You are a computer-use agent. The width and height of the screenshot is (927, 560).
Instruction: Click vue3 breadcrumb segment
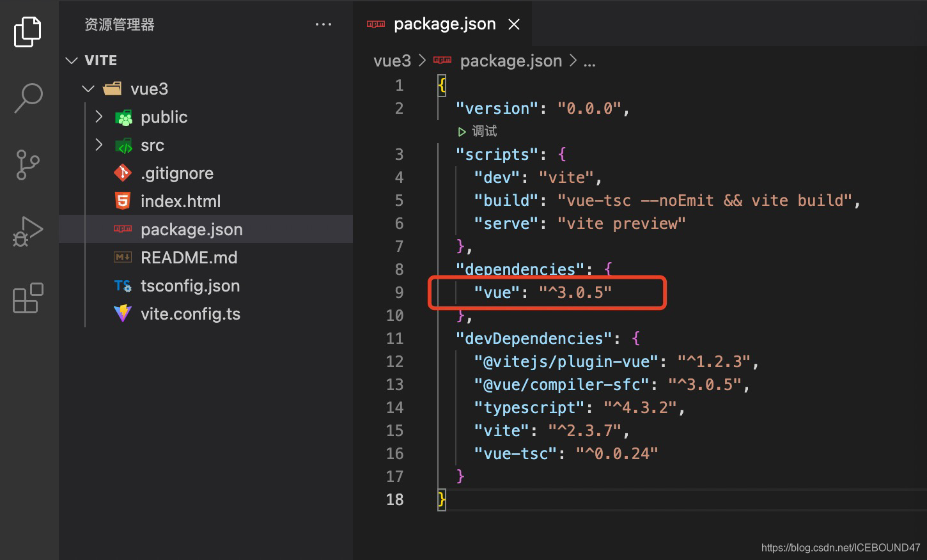coord(392,61)
